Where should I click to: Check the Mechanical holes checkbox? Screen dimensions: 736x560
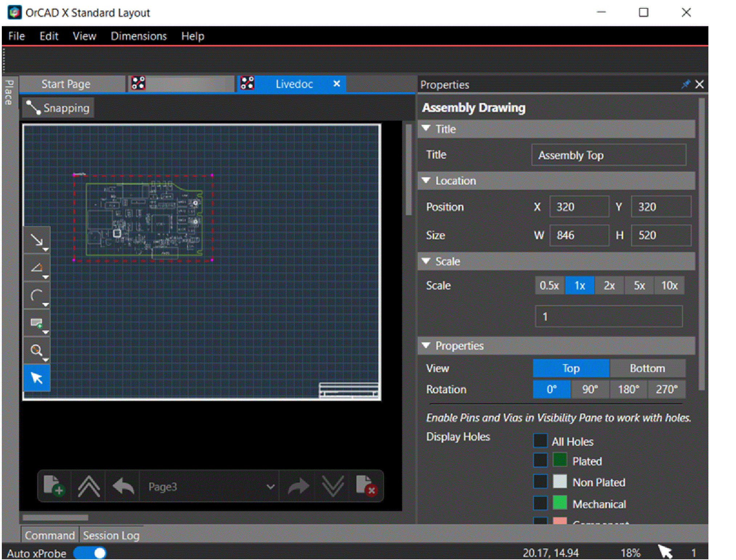pos(540,503)
